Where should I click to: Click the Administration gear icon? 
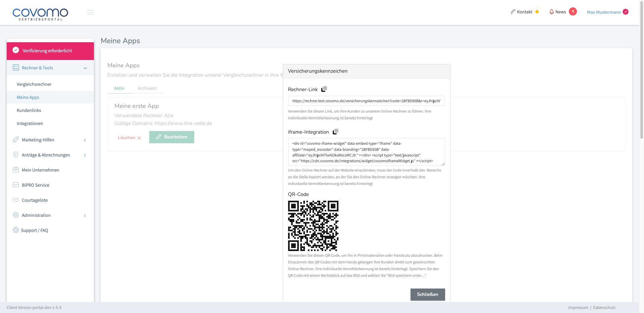pos(16,215)
